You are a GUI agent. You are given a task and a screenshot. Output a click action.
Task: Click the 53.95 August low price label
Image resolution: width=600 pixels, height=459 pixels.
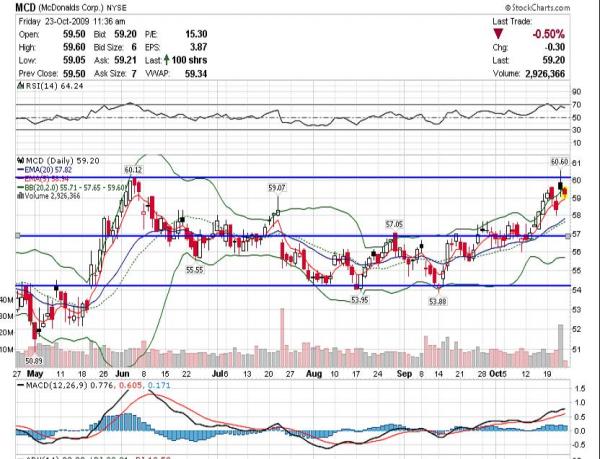coord(360,300)
